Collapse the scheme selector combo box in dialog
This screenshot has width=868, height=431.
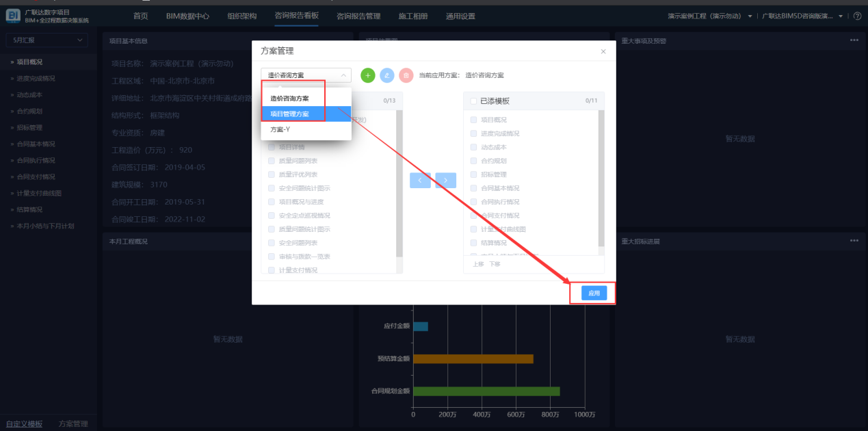(x=306, y=75)
